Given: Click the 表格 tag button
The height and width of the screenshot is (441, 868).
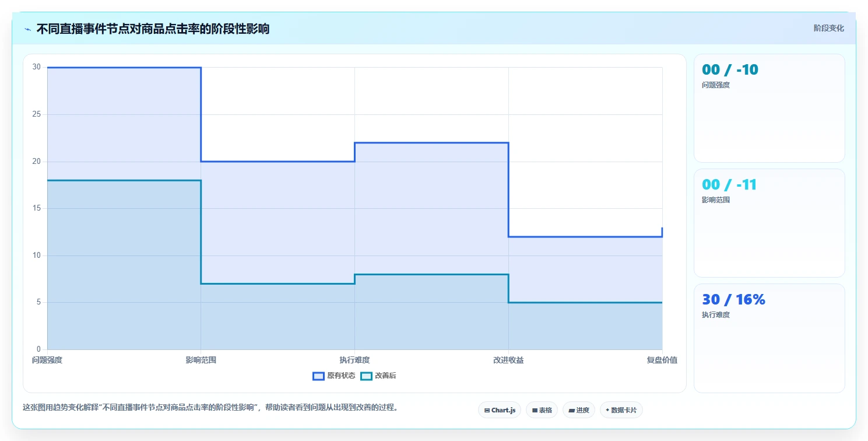Looking at the screenshot, I should click(x=542, y=410).
